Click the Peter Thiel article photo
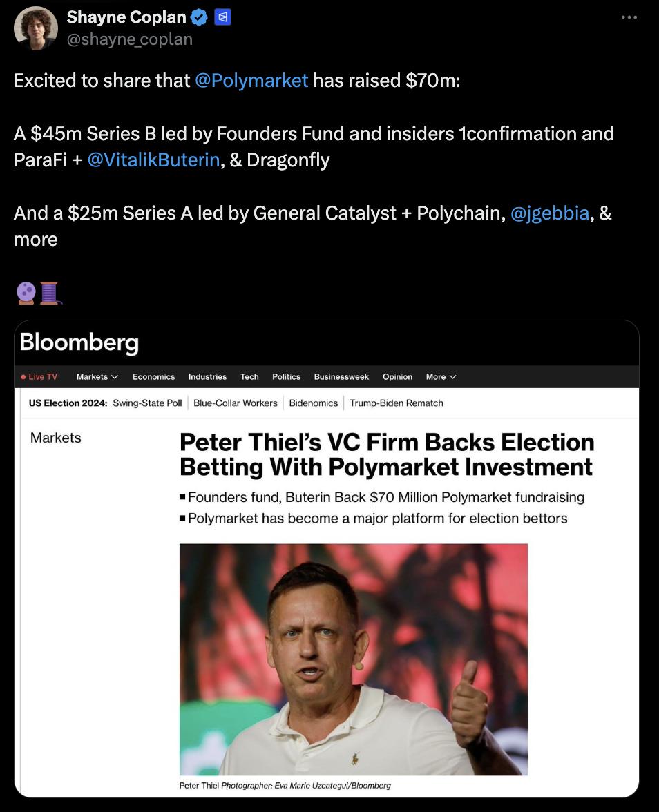The height and width of the screenshot is (812, 659). pyautogui.click(x=353, y=659)
